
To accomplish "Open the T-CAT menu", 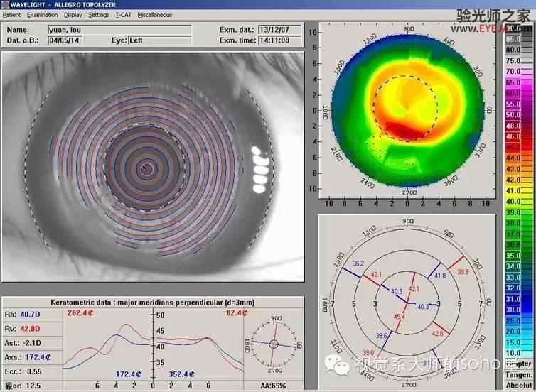I will pos(123,15).
